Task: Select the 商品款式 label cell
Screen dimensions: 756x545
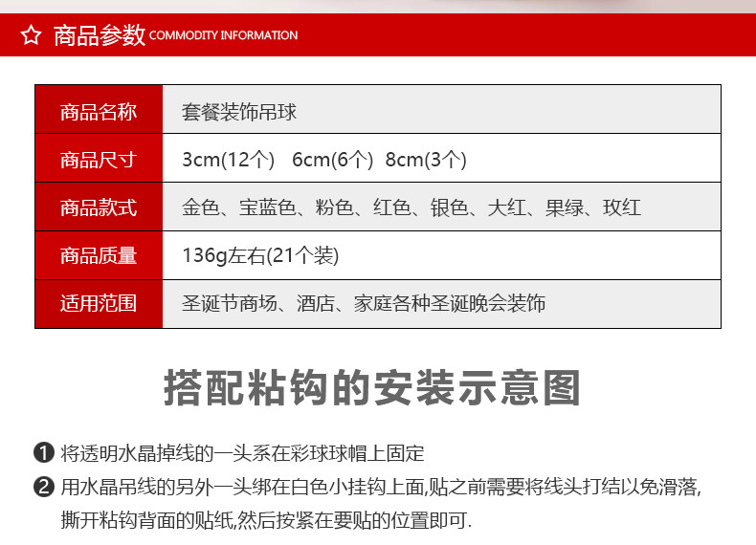Action: click(x=99, y=207)
